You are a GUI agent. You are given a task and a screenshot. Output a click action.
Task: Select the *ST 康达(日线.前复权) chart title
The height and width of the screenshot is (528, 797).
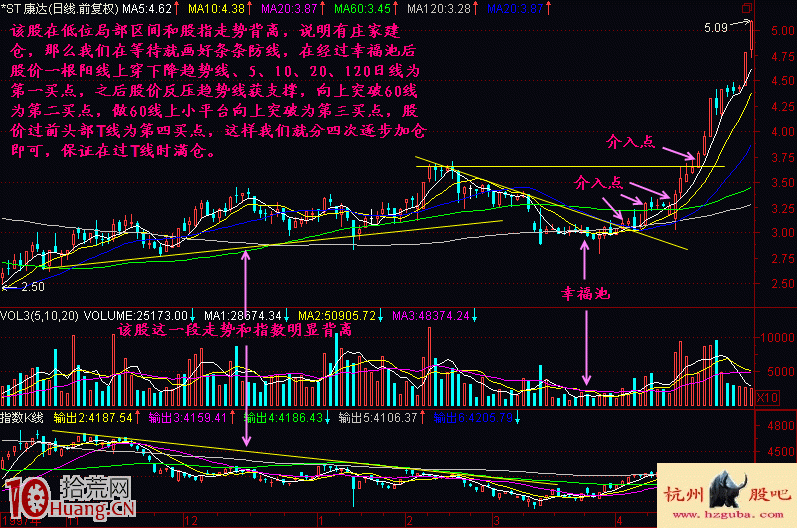tap(59, 9)
